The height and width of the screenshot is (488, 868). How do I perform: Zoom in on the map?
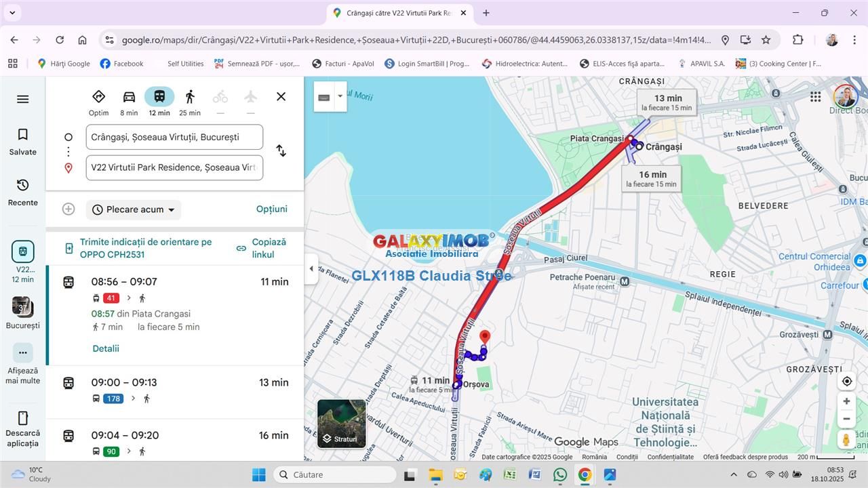pyautogui.click(x=846, y=401)
